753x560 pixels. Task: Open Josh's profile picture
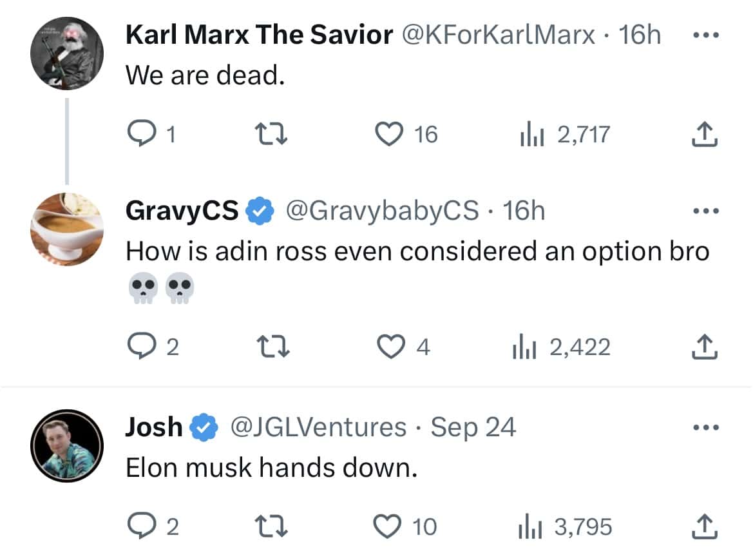(x=67, y=445)
